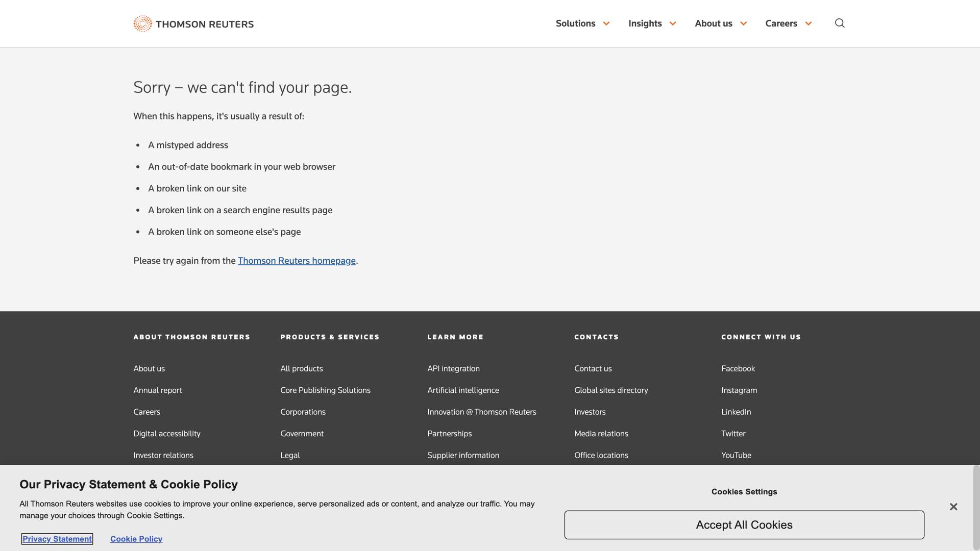
Task: Close the cookie banner with X
Action: coord(953,507)
